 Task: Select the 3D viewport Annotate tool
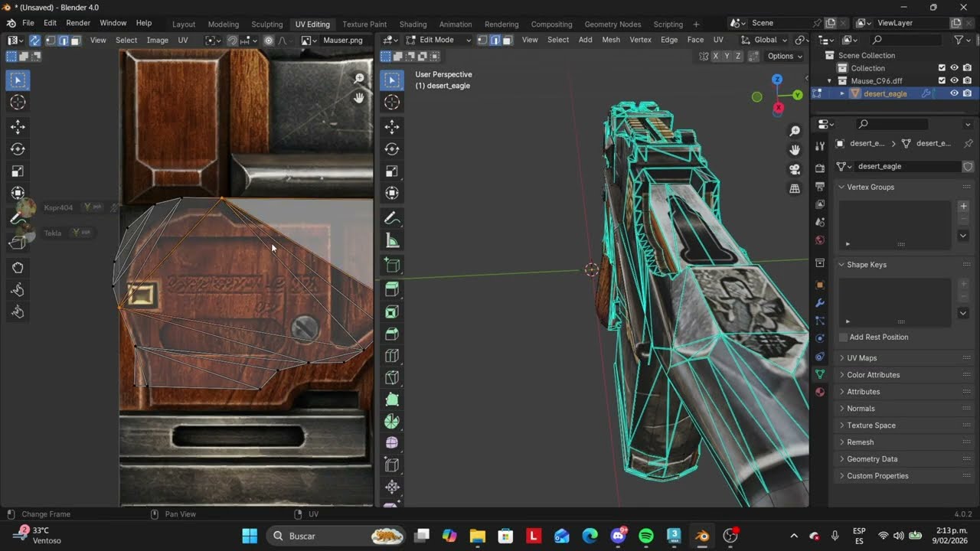(392, 219)
